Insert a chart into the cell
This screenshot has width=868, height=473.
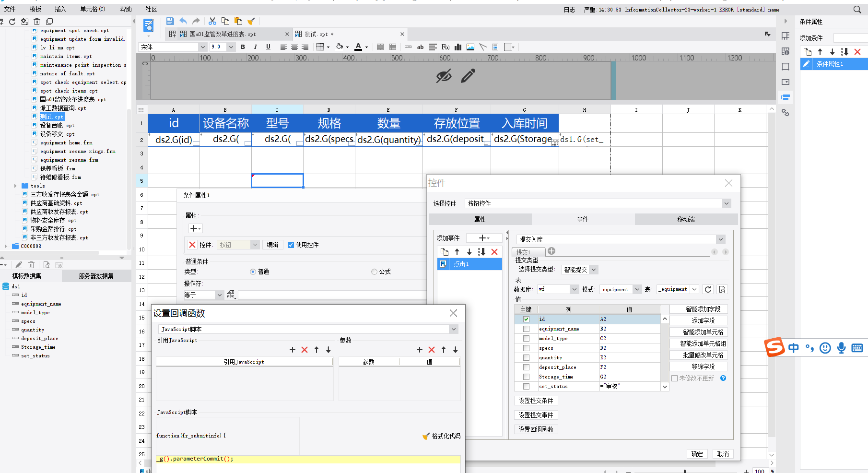click(458, 47)
